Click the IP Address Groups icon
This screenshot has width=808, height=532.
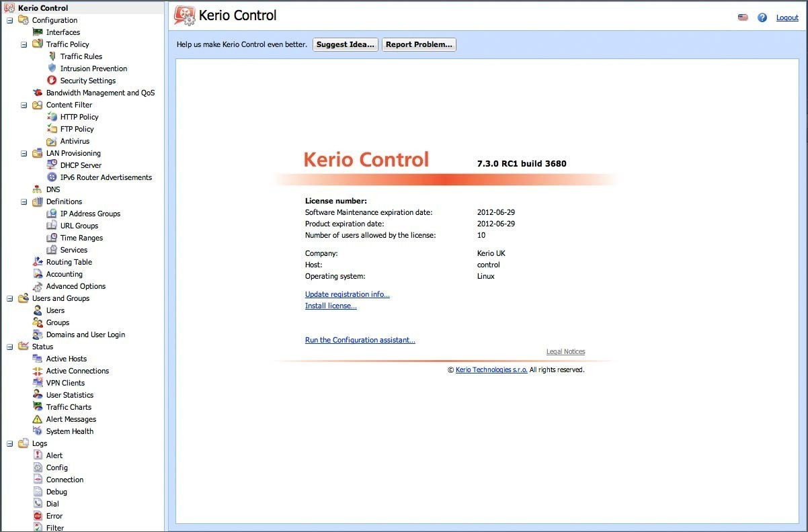coord(52,214)
